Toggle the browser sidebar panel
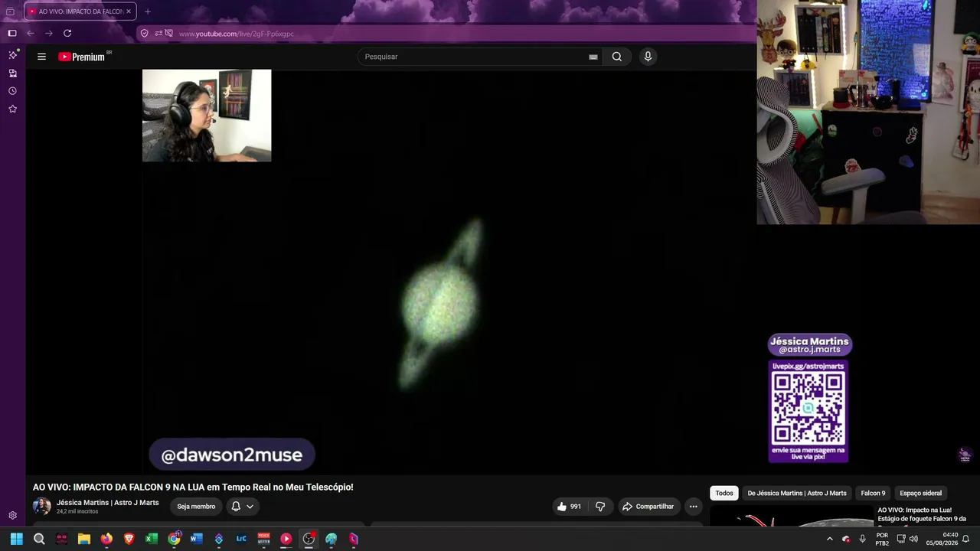This screenshot has width=980, height=551. click(12, 34)
